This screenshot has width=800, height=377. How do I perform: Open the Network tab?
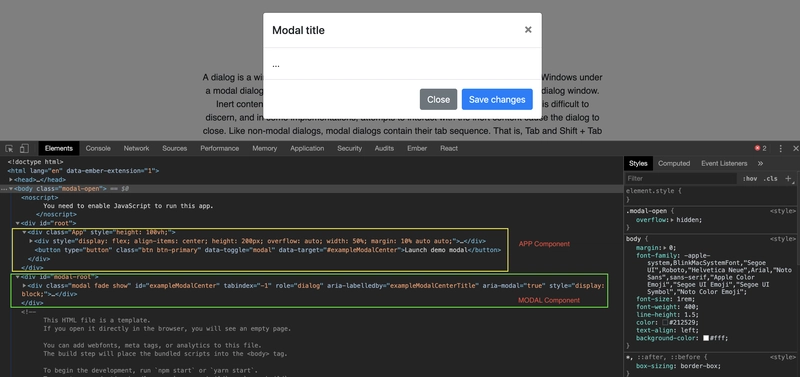pyautogui.click(x=136, y=148)
